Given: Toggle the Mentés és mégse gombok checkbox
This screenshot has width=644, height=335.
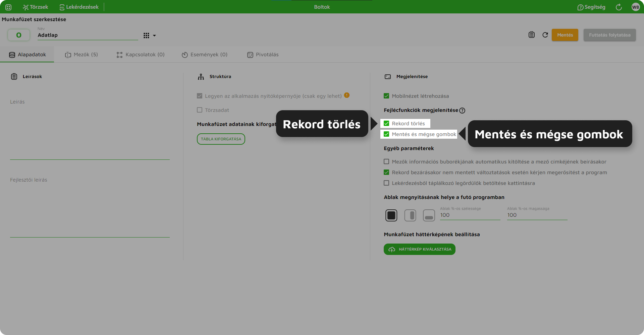Looking at the screenshot, I should (386, 134).
